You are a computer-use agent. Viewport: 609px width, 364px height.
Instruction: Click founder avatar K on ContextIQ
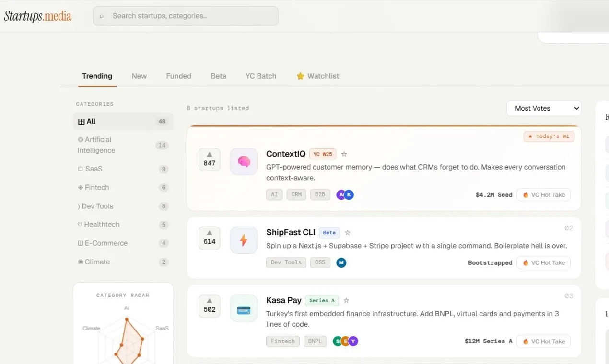(349, 194)
